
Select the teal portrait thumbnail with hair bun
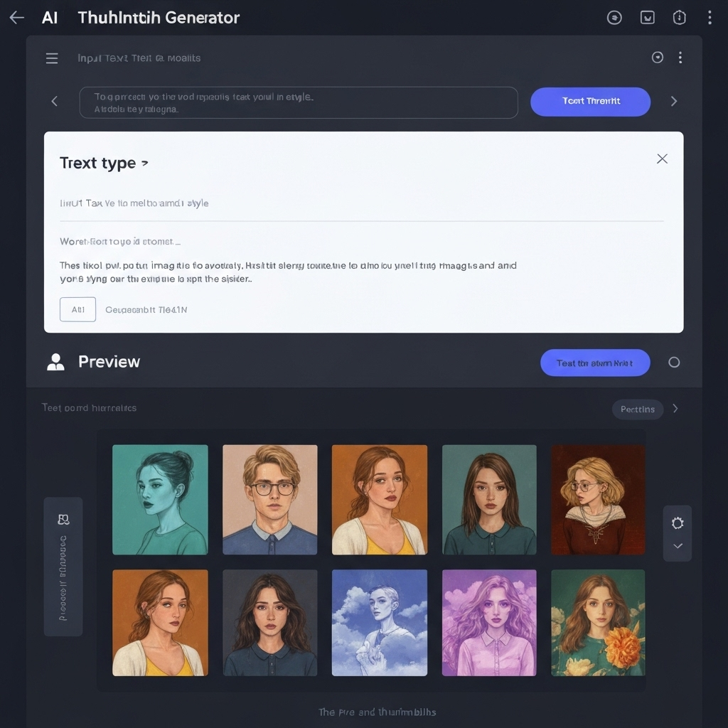coord(160,500)
